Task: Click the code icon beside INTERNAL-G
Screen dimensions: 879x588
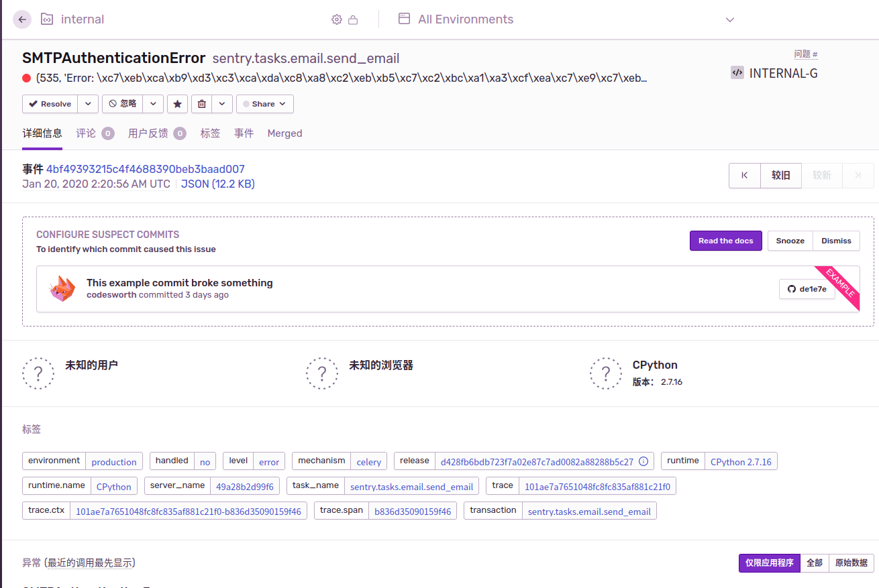Action: point(737,73)
